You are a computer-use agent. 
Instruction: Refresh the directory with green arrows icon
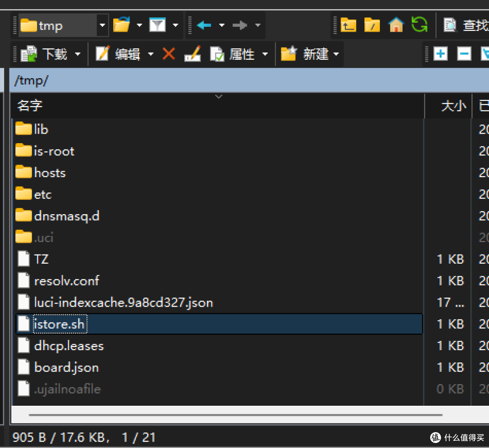(x=419, y=25)
